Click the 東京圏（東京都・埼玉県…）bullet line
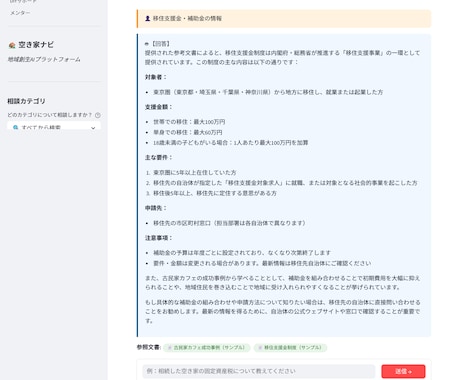Viewport: 460px width, 380px height. pos(268,92)
